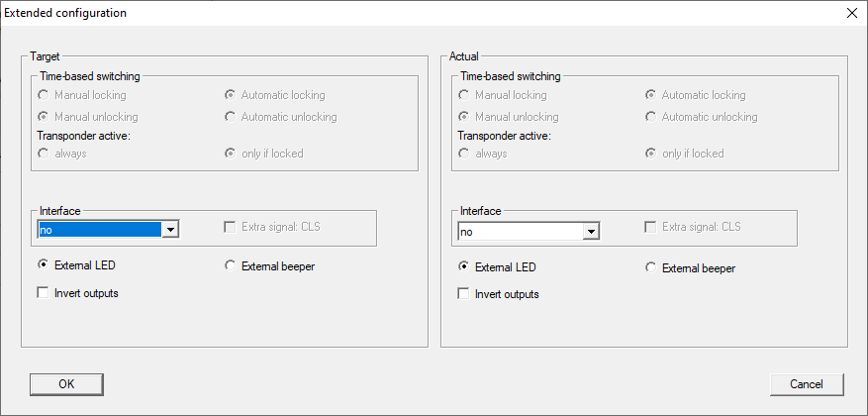Select only if locked in Actual group
Viewport: 868px width, 416px height.
[x=651, y=154]
